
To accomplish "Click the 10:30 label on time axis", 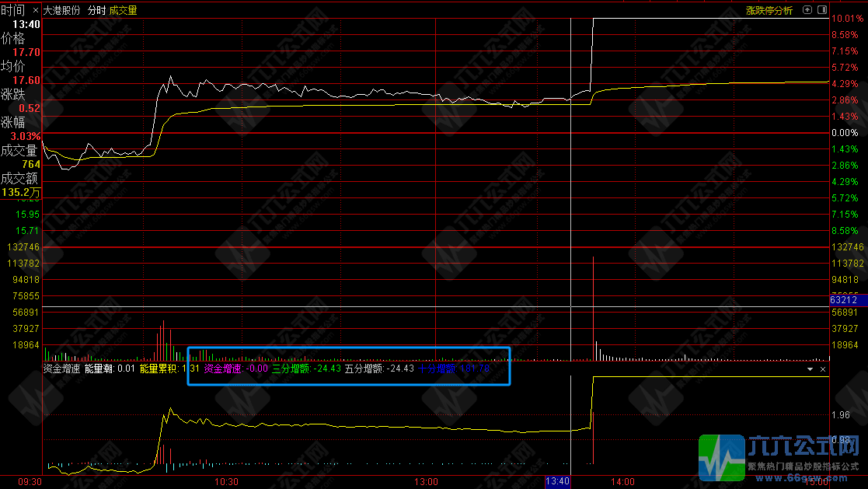I will click(226, 482).
